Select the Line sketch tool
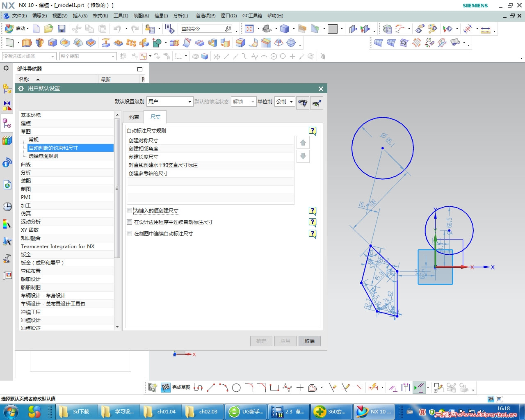 (x=211, y=387)
